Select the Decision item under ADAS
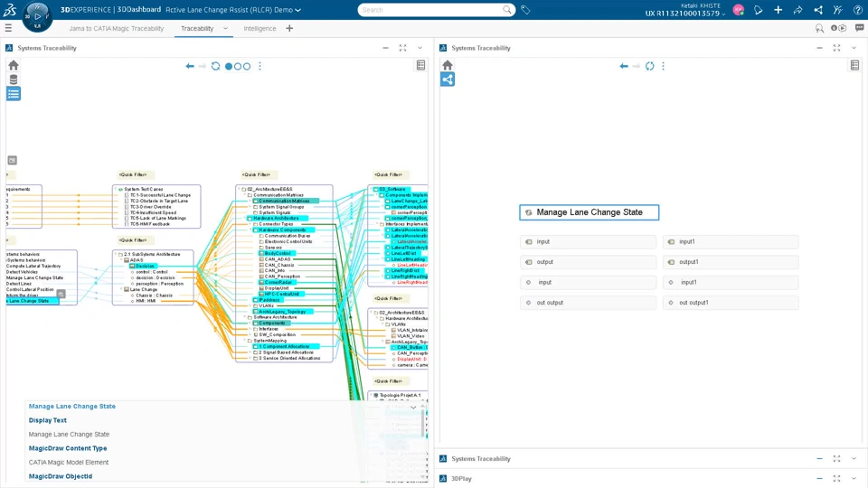Viewport: 868px width, 488px height. pos(145,266)
